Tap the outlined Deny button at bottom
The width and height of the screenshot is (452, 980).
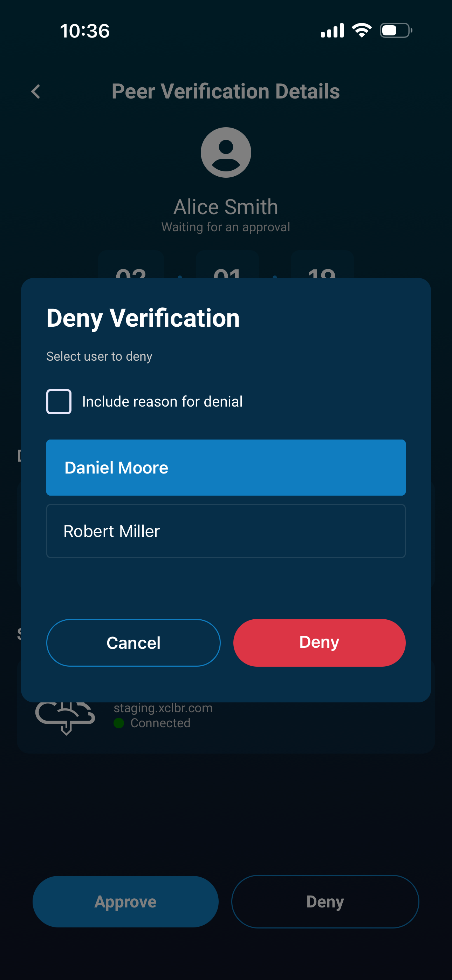point(325,901)
